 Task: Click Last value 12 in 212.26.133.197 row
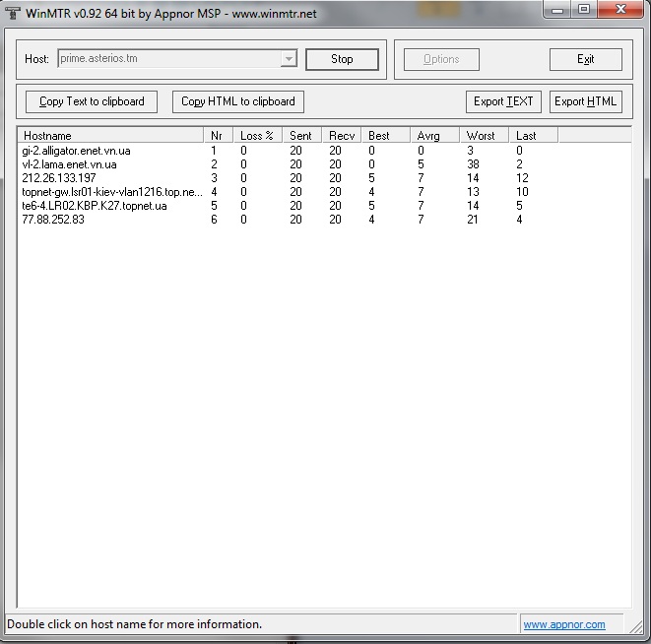coord(522,178)
